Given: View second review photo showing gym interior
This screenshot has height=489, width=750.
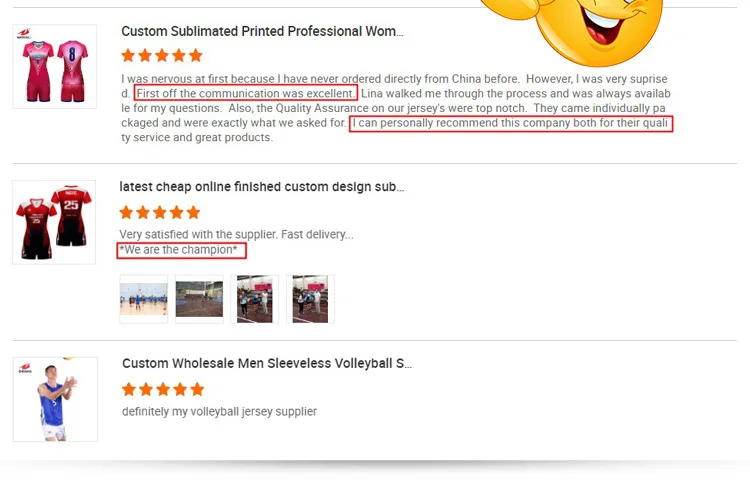Looking at the screenshot, I should (199, 299).
